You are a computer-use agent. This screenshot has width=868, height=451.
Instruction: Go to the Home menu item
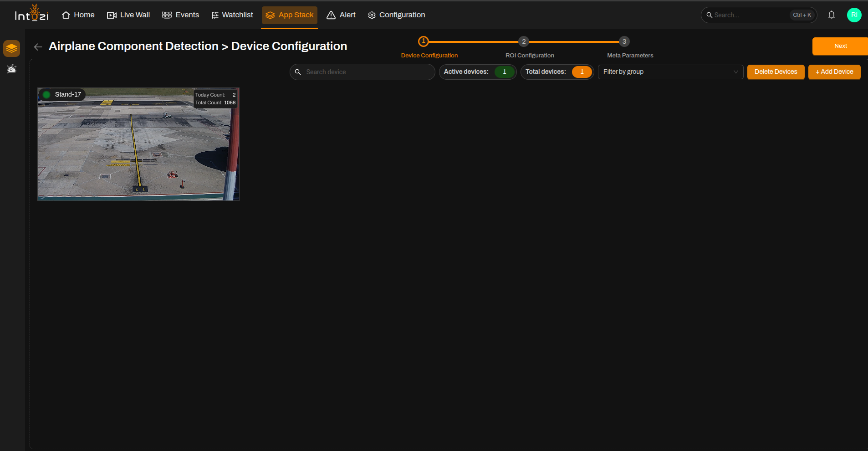click(78, 15)
